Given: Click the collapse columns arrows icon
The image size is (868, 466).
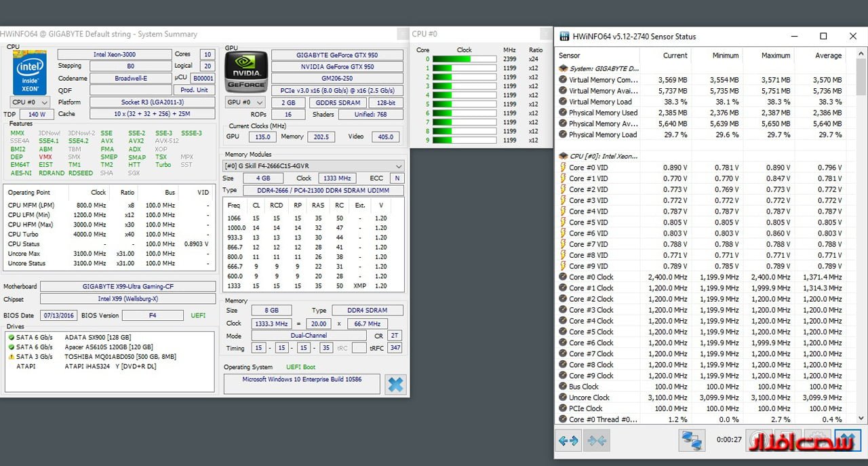Looking at the screenshot, I should tap(597, 440).
